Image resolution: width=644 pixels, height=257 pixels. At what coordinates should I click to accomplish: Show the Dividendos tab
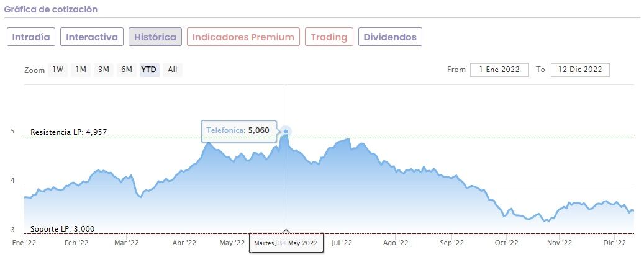pyautogui.click(x=390, y=37)
